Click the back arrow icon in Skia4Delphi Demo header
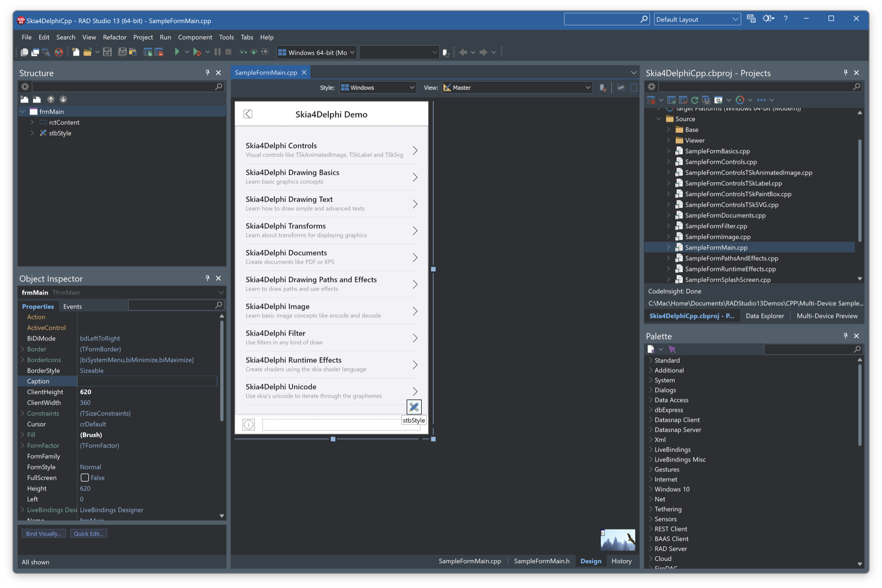 click(x=248, y=114)
